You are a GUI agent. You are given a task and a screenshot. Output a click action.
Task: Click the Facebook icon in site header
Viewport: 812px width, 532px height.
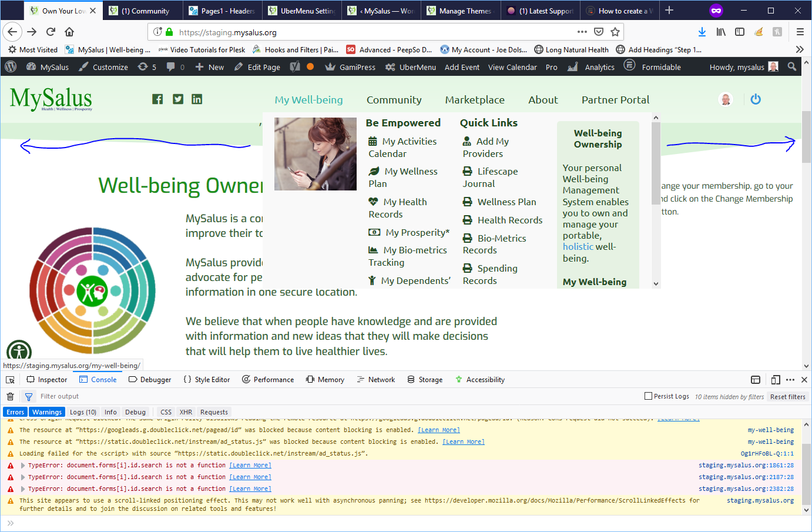pos(157,99)
